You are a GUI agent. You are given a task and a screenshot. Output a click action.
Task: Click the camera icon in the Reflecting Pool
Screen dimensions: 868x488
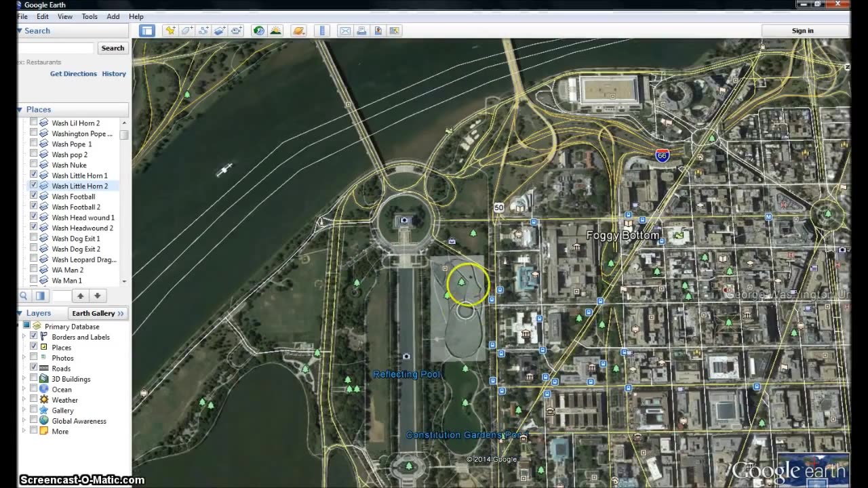(x=406, y=357)
